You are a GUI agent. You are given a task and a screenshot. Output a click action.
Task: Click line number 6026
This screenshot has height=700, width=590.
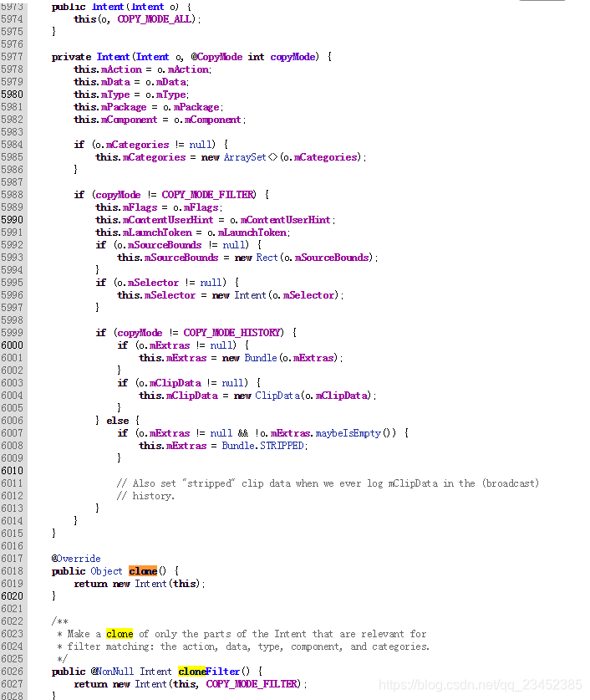[12, 672]
